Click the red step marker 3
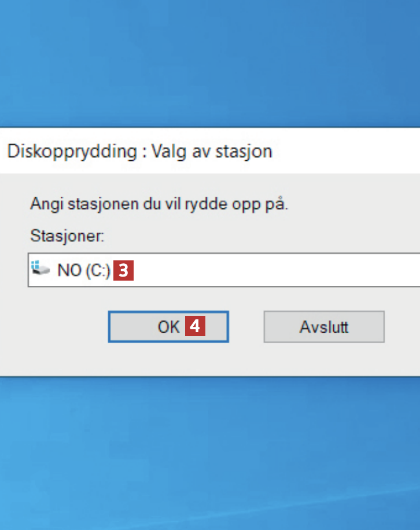This screenshot has height=530, width=420. click(x=123, y=271)
